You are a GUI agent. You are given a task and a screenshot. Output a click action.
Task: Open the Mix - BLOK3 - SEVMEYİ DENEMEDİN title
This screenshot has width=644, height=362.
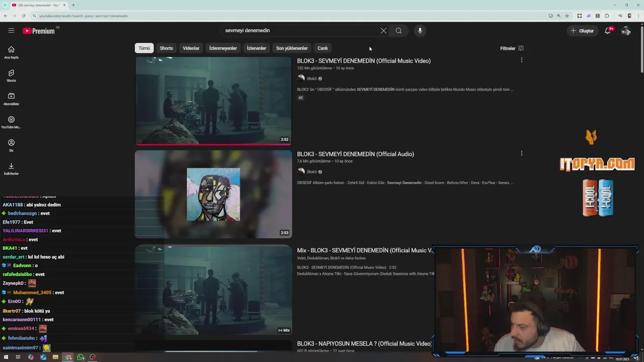[365, 250]
